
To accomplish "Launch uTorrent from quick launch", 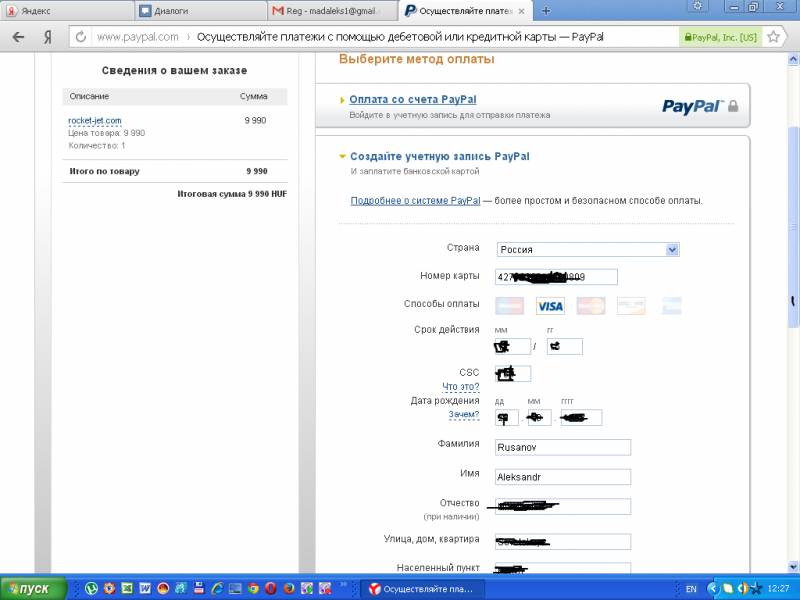I will (x=91, y=589).
